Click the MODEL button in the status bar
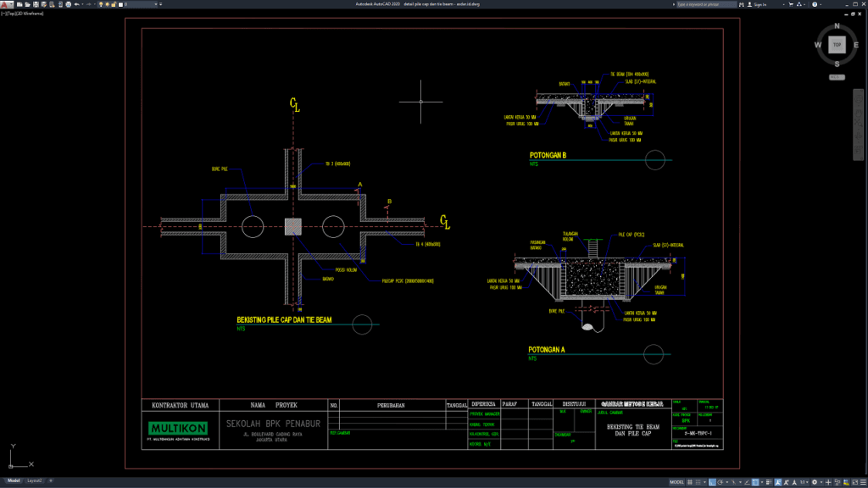The image size is (868, 488). click(x=676, y=482)
